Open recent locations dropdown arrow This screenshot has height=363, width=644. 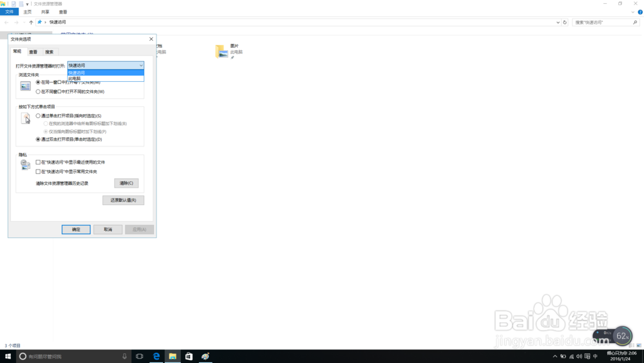click(x=24, y=23)
